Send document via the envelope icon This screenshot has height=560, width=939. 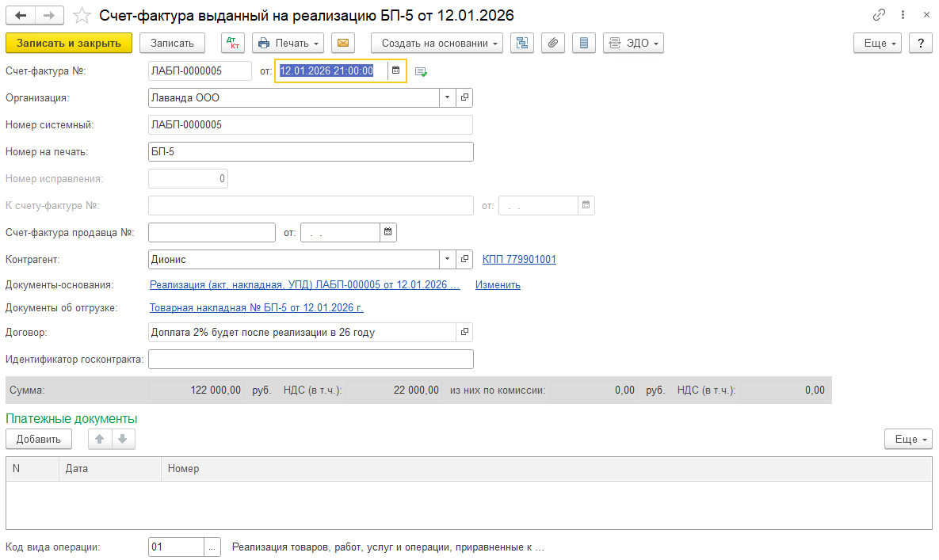[342, 43]
